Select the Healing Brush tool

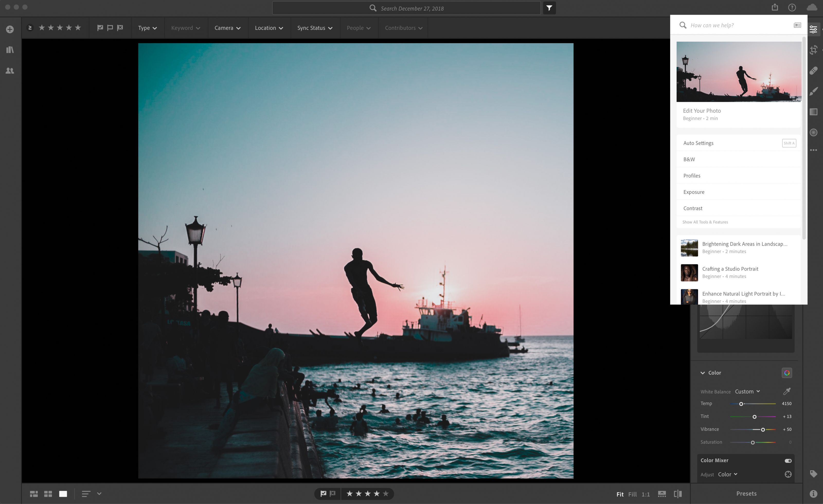pos(814,70)
